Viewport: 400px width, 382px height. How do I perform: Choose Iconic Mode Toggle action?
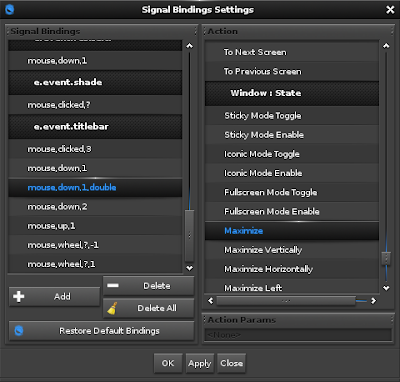292,154
